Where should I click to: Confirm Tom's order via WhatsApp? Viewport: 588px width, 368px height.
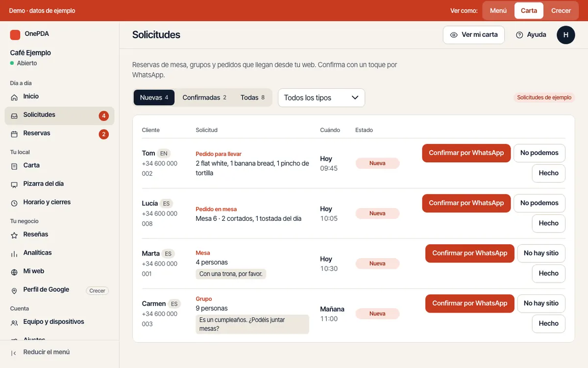tap(466, 153)
